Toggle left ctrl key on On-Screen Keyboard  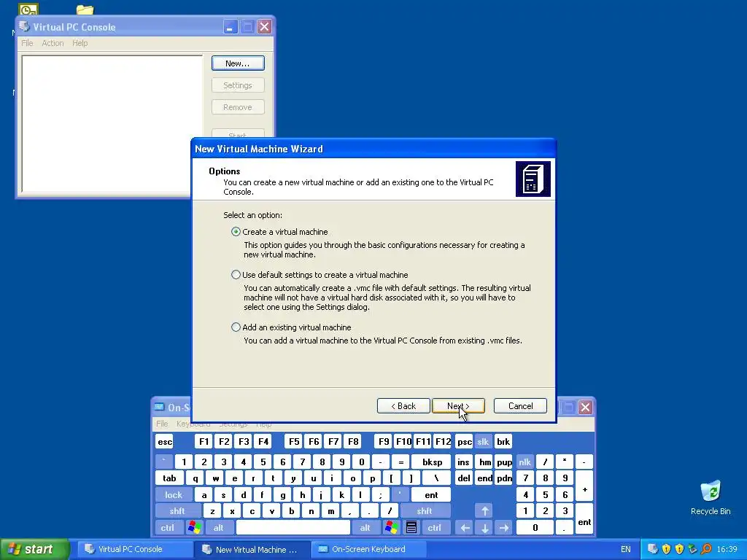[x=168, y=528]
